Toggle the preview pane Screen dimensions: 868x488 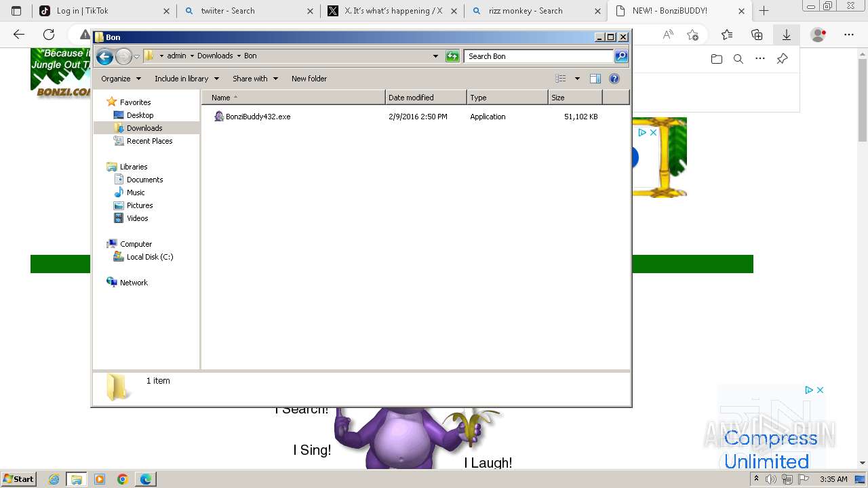595,79
